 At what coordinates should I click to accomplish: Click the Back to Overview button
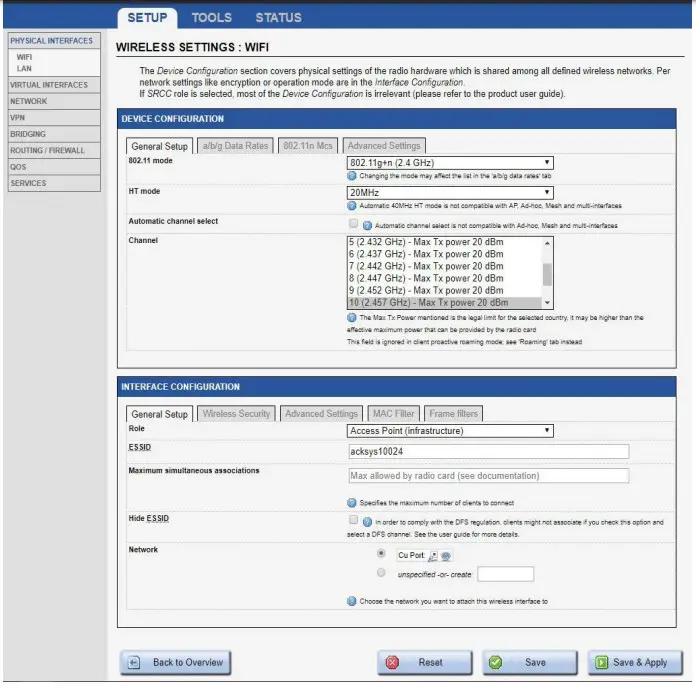click(175, 663)
